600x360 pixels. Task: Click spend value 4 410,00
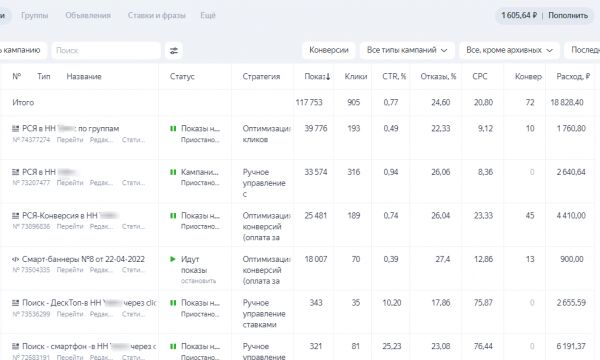(x=571, y=216)
